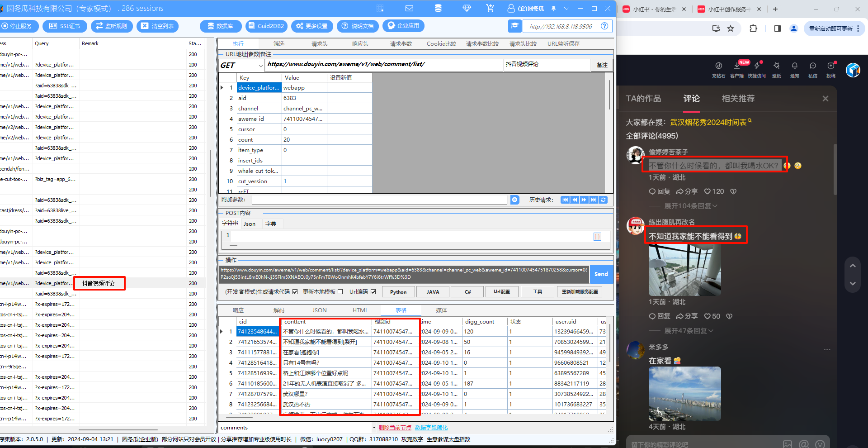This screenshot has height=448, width=868.
Task: Open the balcony photo in the second comment
Action: pyautogui.click(x=685, y=270)
